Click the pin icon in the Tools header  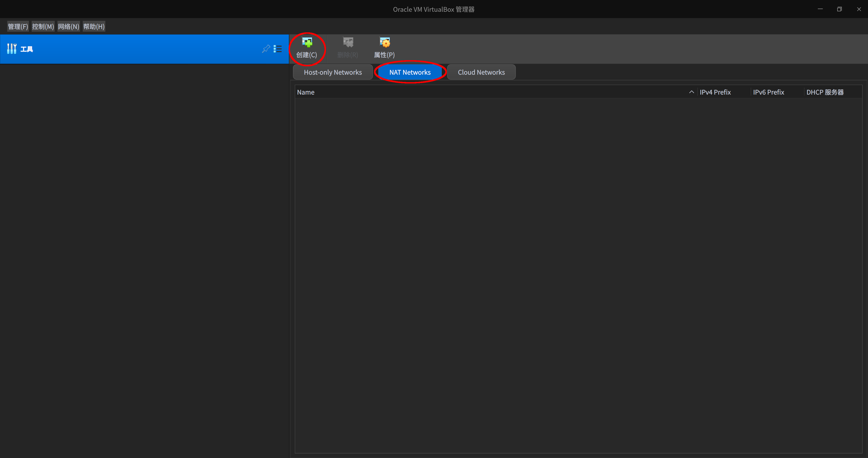pos(266,49)
